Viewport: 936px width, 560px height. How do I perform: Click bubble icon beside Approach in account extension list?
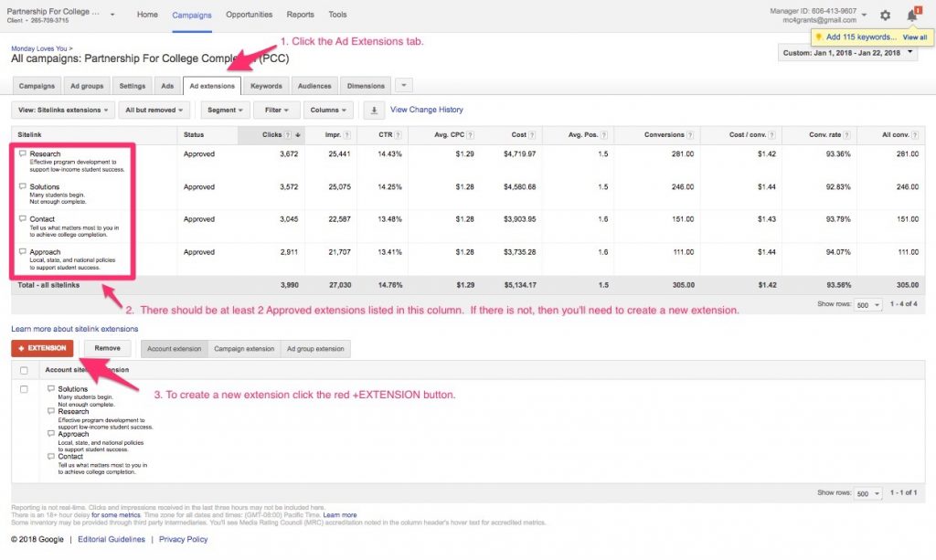tap(51, 434)
